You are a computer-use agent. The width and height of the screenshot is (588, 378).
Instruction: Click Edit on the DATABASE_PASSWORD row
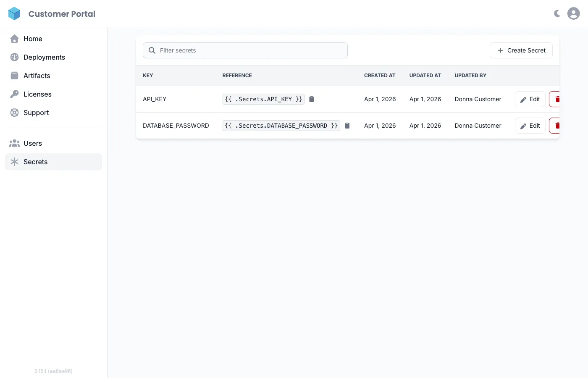530,125
